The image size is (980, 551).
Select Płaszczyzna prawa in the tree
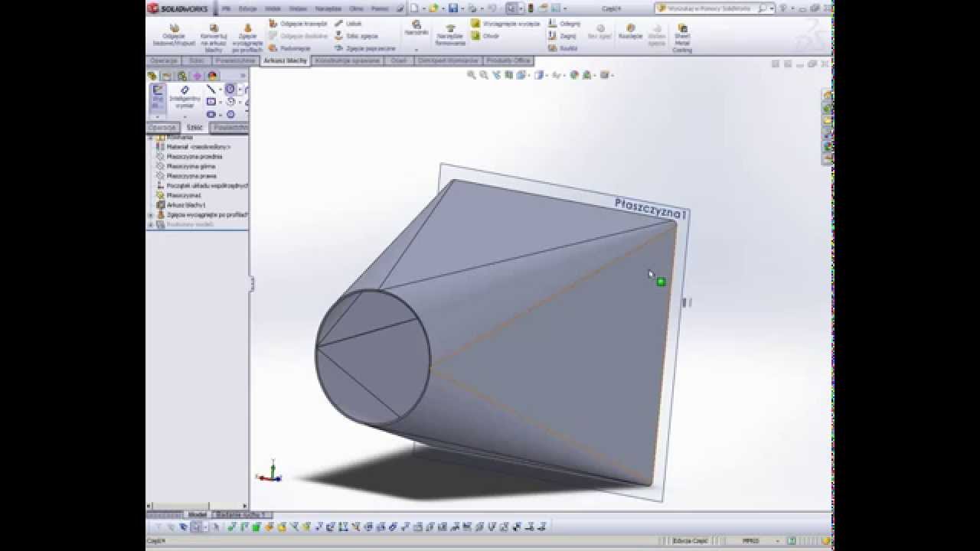pos(191,176)
